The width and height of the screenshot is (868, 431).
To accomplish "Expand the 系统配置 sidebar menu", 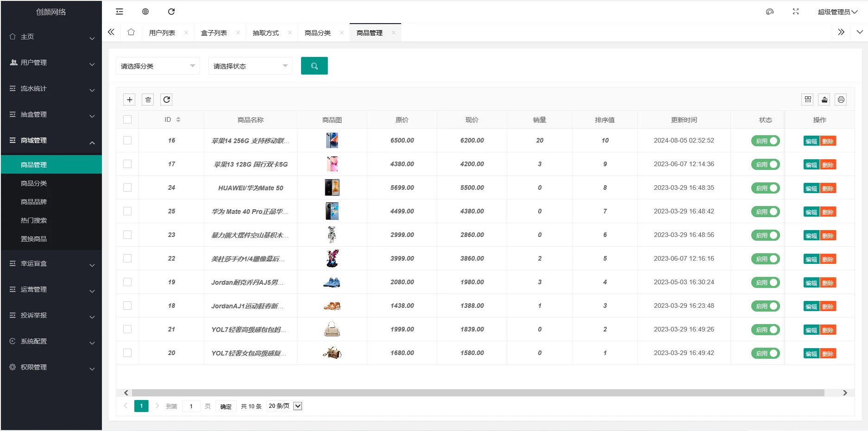I will tap(33, 341).
